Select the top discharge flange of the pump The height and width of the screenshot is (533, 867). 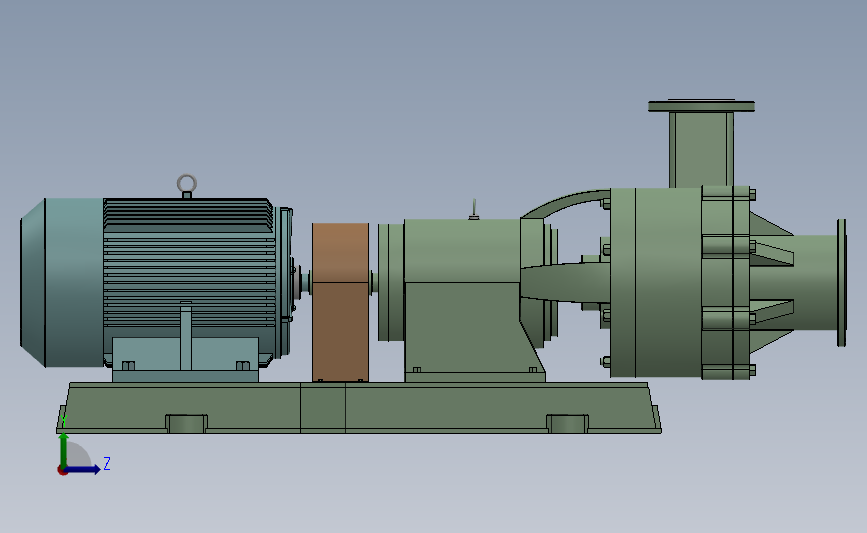click(701, 106)
